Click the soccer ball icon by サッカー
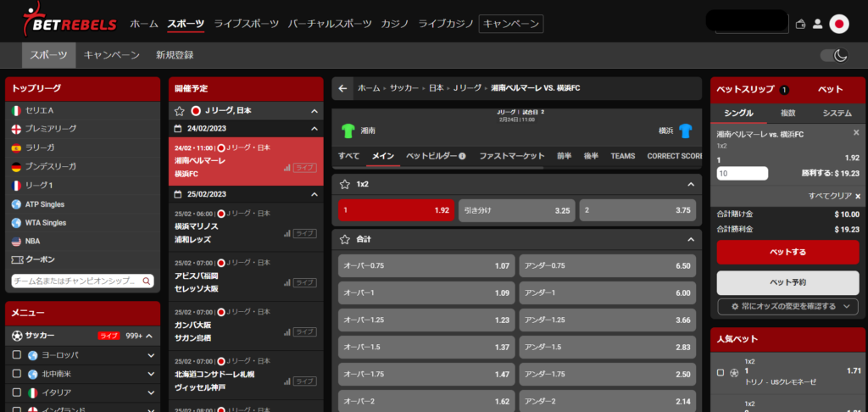This screenshot has height=412, width=868. coord(17,336)
